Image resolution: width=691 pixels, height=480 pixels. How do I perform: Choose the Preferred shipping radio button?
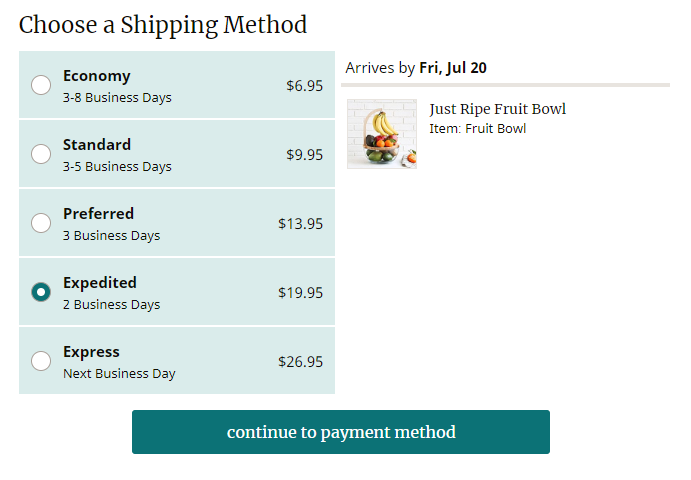(41, 223)
